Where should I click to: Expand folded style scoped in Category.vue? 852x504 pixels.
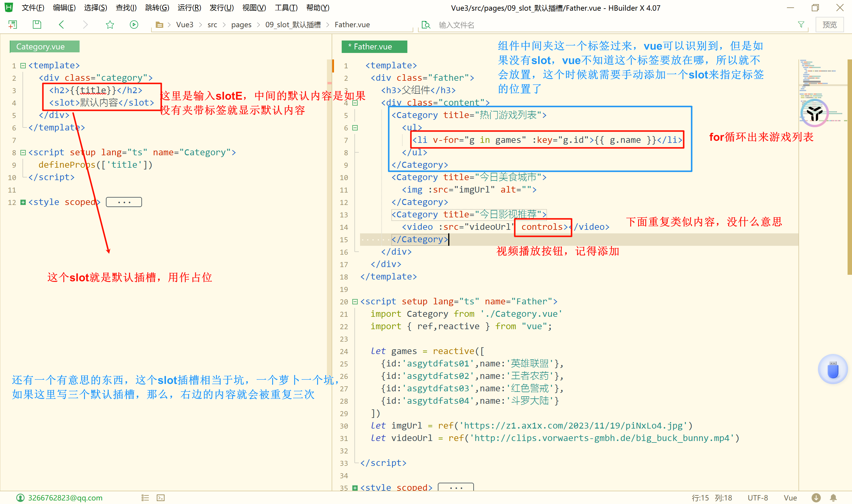[x=23, y=202]
